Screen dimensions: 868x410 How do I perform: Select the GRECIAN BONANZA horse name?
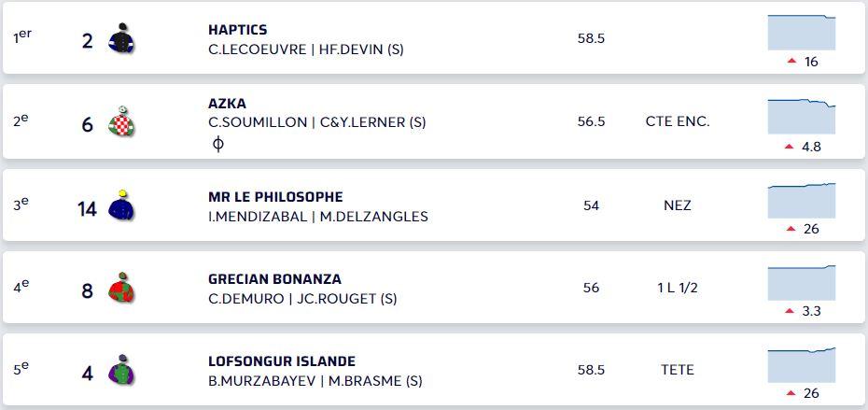274,279
